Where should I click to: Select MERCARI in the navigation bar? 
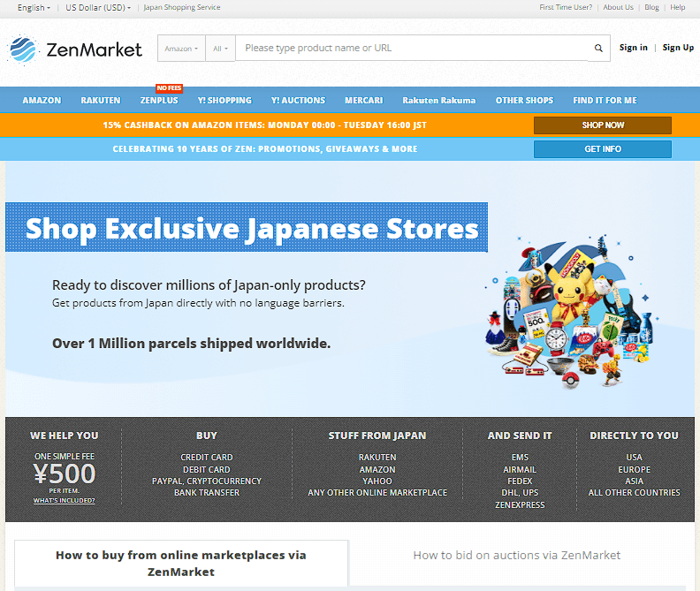(364, 101)
